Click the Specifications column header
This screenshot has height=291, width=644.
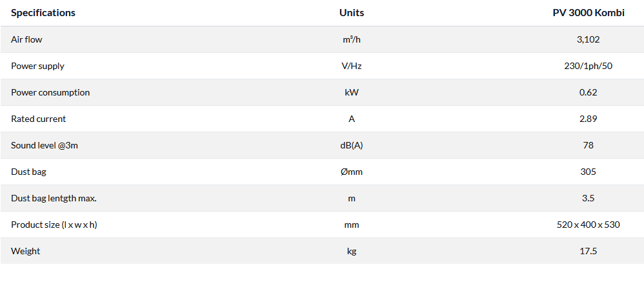pyautogui.click(x=43, y=13)
